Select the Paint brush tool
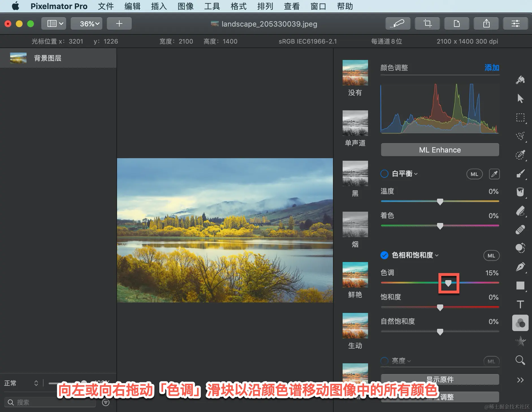532x412 pixels. [x=520, y=173]
